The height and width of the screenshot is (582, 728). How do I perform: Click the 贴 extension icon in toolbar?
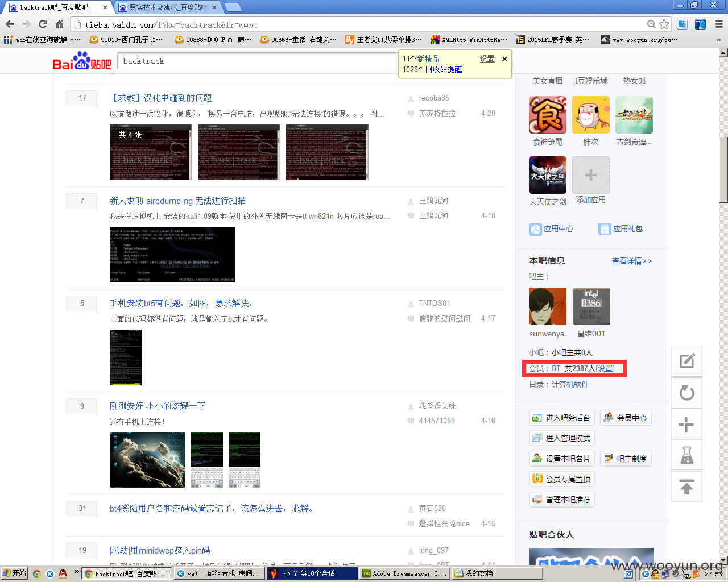(682, 24)
